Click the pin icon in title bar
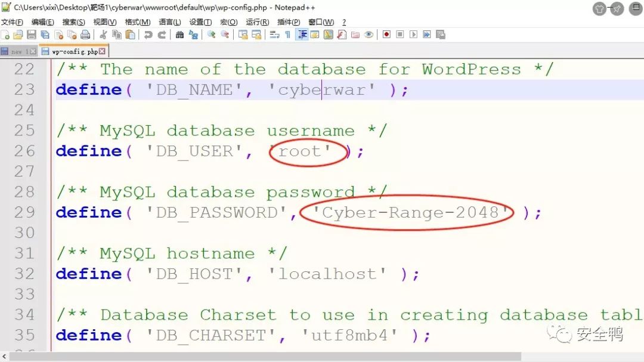This screenshot has width=644, height=362. [x=617, y=8]
